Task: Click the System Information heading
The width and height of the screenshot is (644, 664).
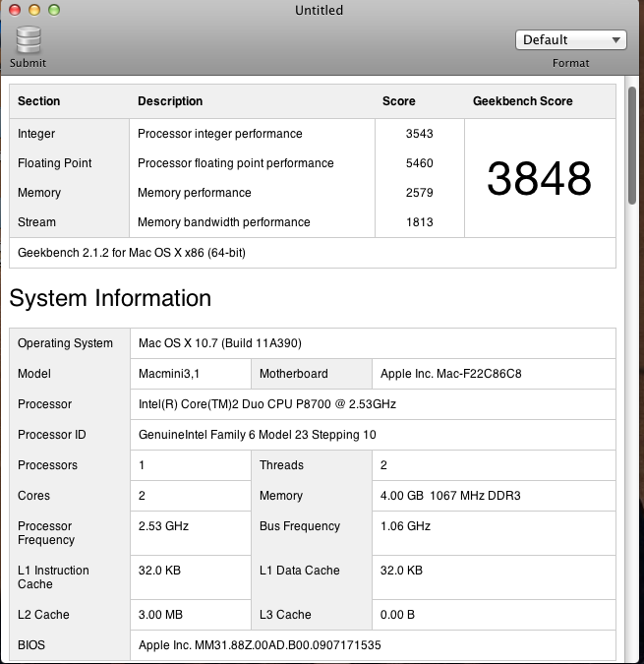Action: (110, 298)
